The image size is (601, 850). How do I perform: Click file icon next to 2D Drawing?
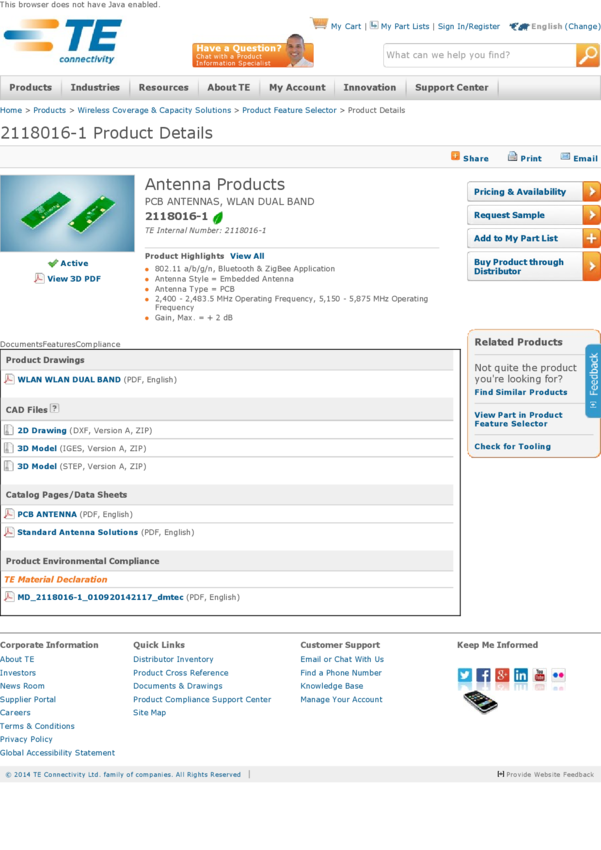pyautogui.click(x=9, y=430)
